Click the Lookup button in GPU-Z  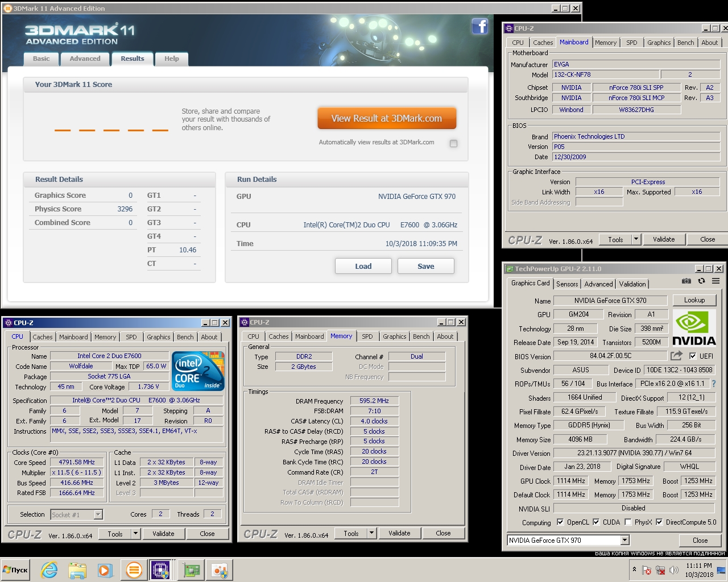pyautogui.click(x=694, y=300)
